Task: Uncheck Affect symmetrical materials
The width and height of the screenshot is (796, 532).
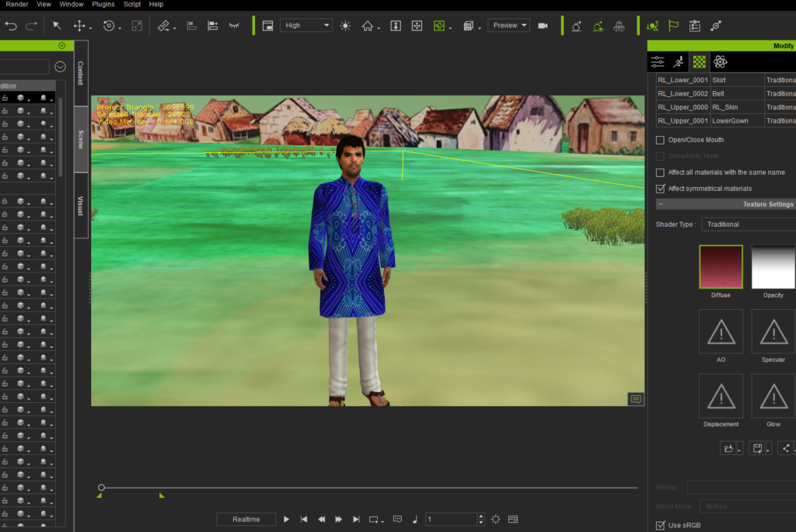Action: tap(660, 188)
